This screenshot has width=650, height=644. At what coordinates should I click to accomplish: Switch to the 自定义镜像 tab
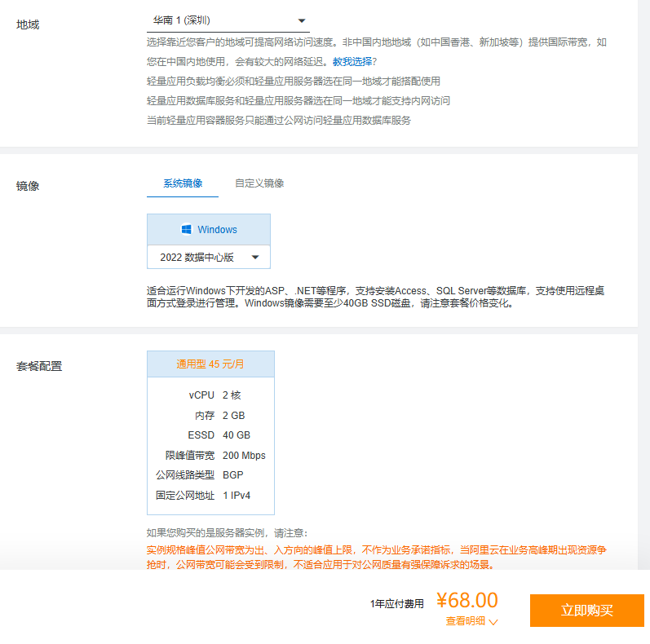[259, 183]
